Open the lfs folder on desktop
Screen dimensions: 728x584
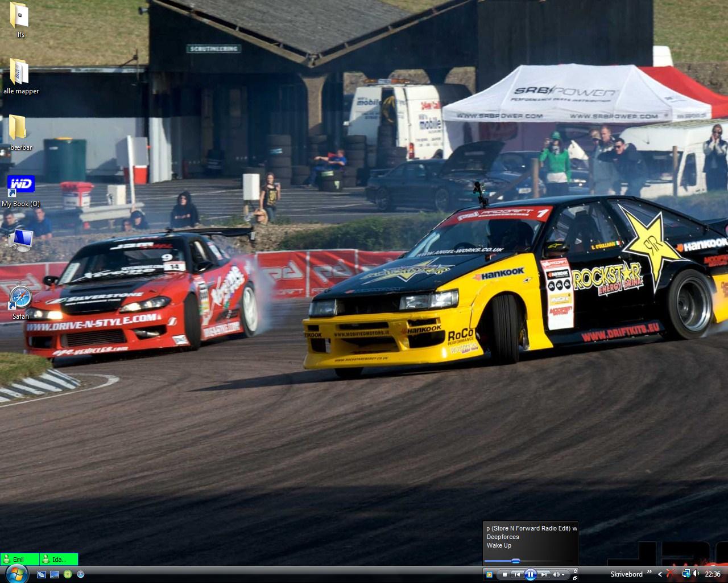(x=19, y=20)
